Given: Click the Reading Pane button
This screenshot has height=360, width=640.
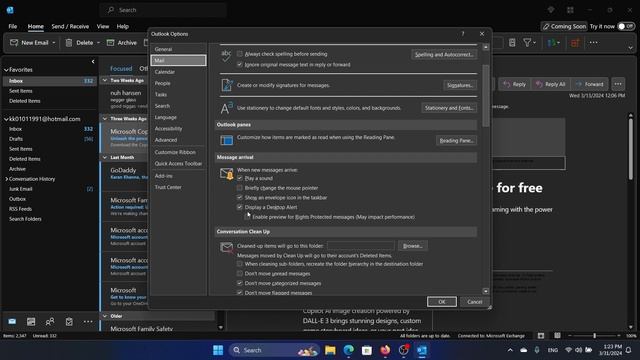Looking at the screenshot, I should (x=456, y=141).
